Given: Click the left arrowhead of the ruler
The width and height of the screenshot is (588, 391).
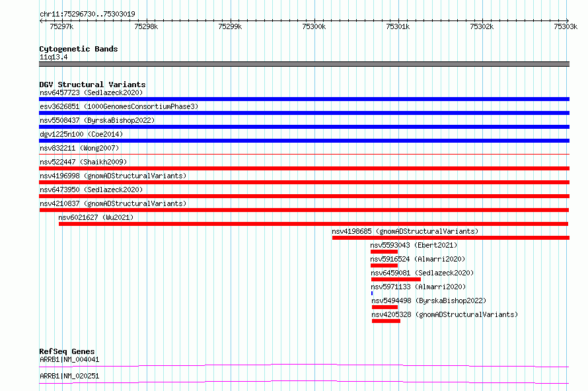Looking at the screenshot, I should click(41, 20).
